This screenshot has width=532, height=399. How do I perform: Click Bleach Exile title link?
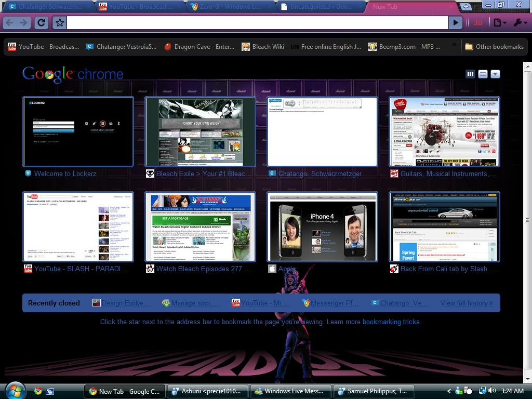204,174
